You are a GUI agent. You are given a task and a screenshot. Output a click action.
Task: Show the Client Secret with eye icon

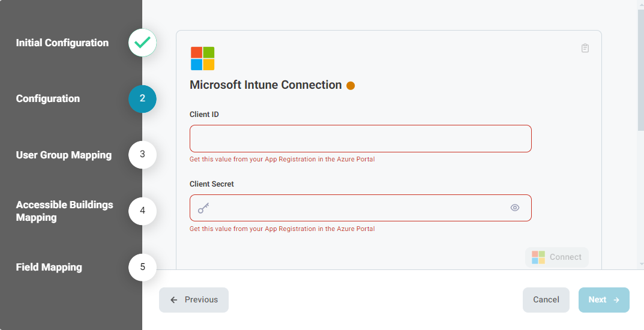point(514,208)
